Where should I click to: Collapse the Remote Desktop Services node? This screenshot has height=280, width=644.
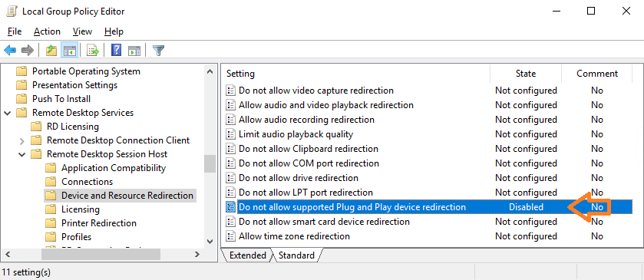(x=8, y=113)
